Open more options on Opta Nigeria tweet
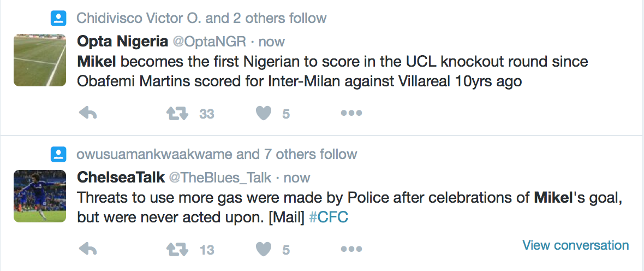 tap(351, 113)
